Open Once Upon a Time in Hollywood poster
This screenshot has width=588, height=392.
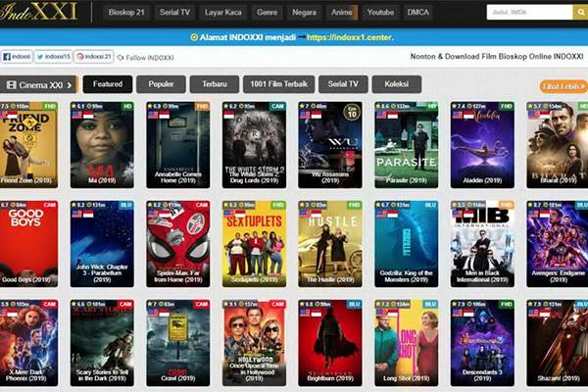click(x=254, y=343)
